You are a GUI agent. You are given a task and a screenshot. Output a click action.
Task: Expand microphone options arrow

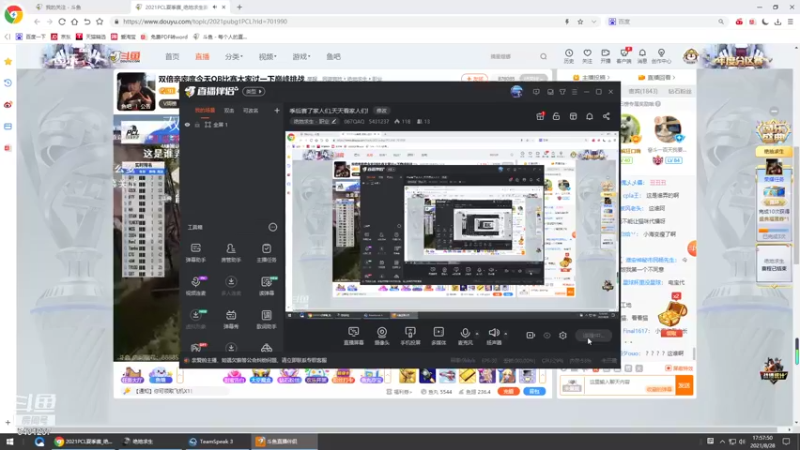coord(477,334)
